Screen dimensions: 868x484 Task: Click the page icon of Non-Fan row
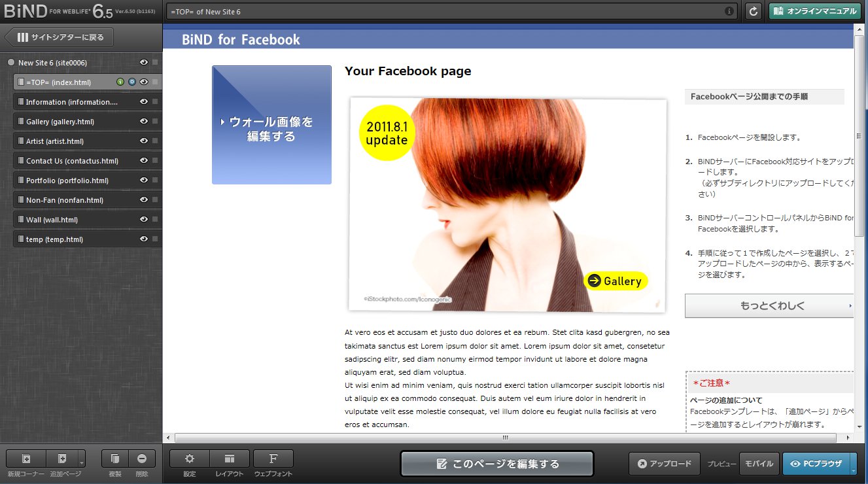[x=21, y=199]
